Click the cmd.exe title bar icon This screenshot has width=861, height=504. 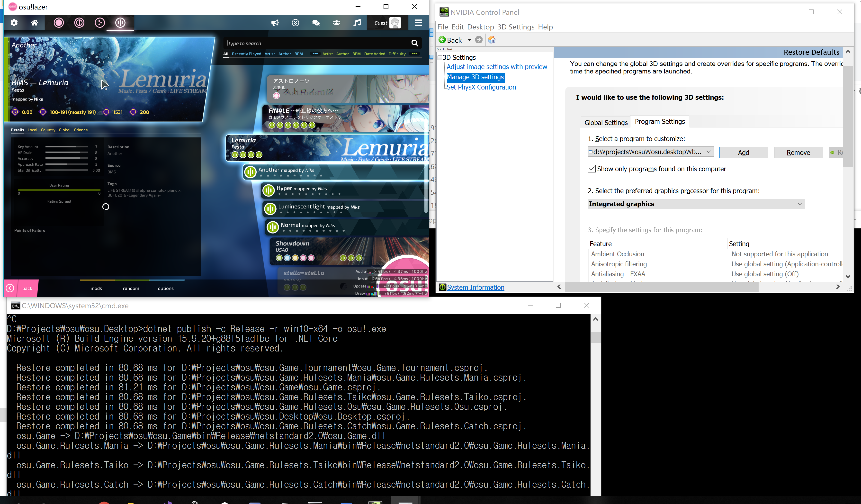(15, 306)
